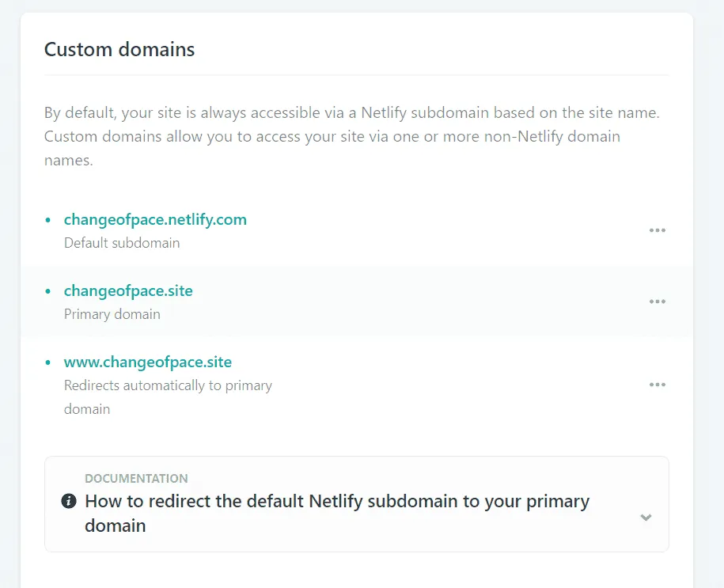Select the circled information symbol in documentation box
This screenshot has height=588, width=724.
(68, 501)
